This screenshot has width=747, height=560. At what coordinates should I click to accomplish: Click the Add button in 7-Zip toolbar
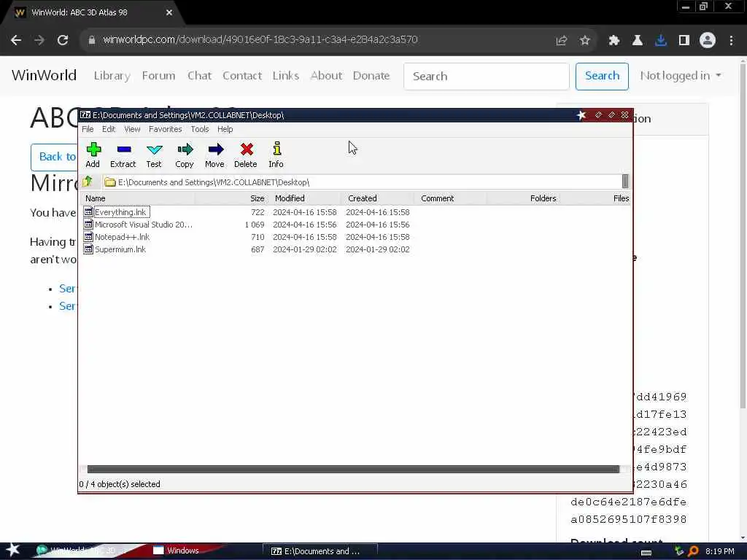[93, 155]
